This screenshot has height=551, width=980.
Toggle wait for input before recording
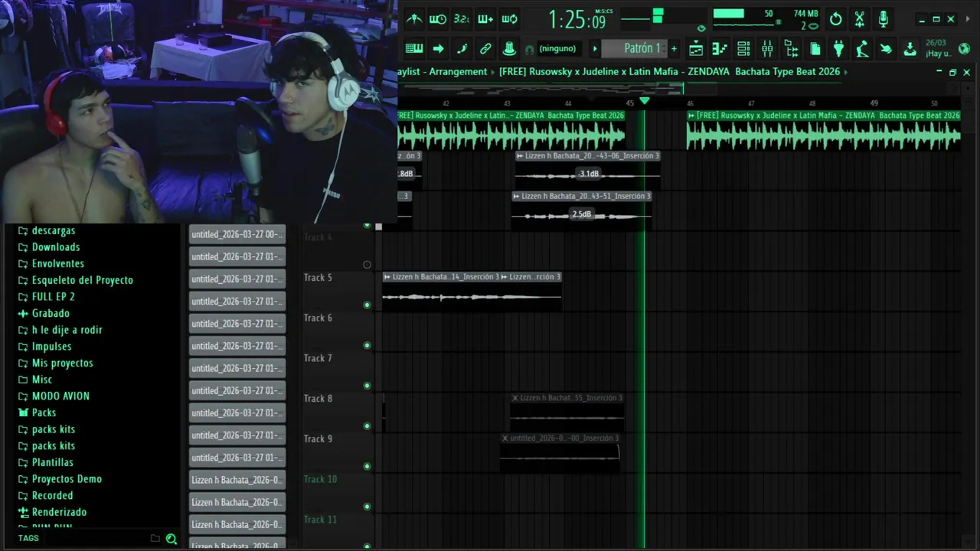(438, 19)
